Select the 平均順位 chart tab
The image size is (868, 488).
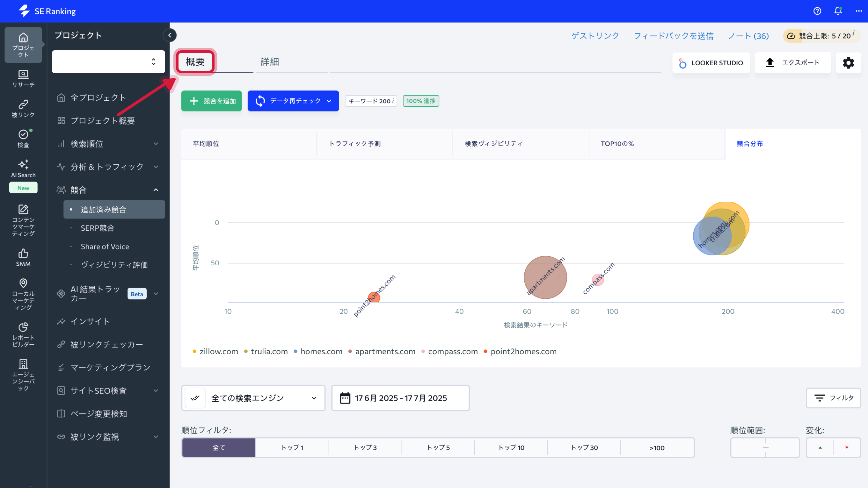tap(249, 143)
